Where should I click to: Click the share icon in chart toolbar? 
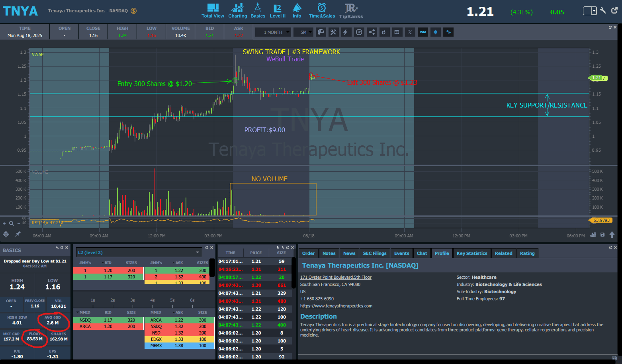pos(372,32)
